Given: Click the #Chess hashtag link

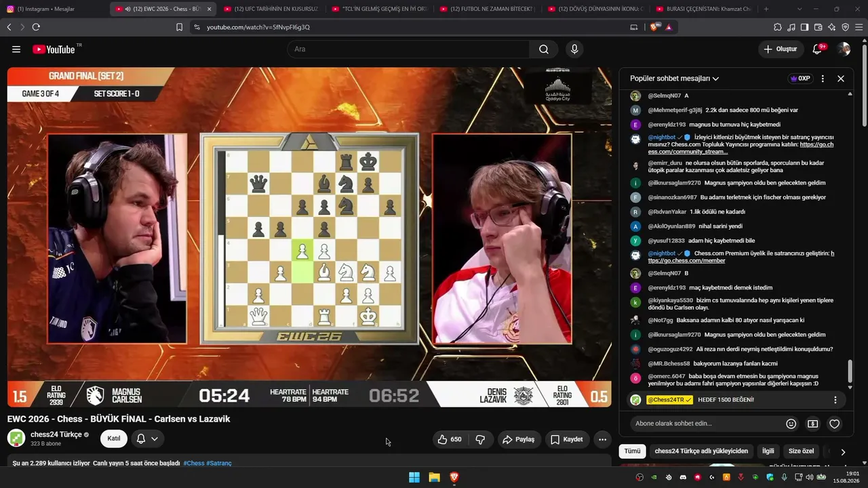Looking at the screenshot, I should point(194,463).
